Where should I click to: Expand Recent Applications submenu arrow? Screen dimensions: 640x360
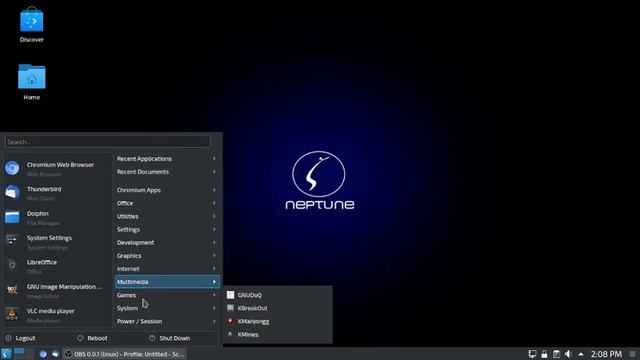tap(214, 158)
